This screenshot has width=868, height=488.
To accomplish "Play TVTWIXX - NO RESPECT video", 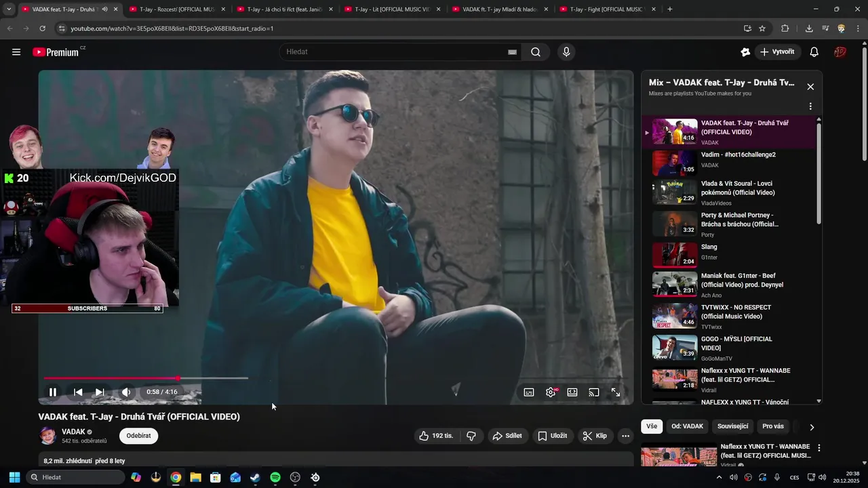I will (x=729, y=317).
